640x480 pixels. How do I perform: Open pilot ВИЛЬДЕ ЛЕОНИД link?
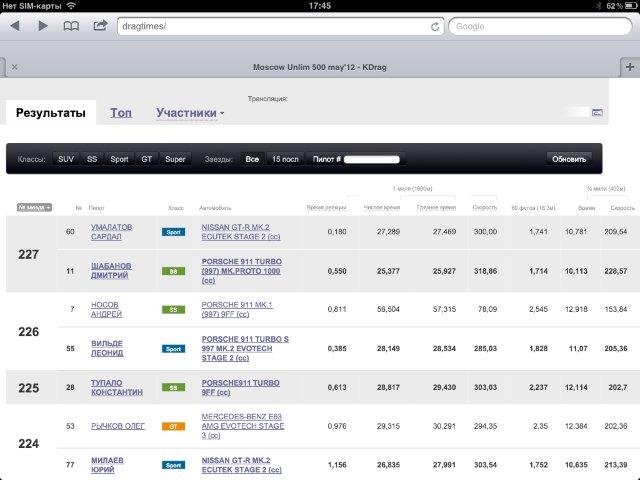click(107, 348)
